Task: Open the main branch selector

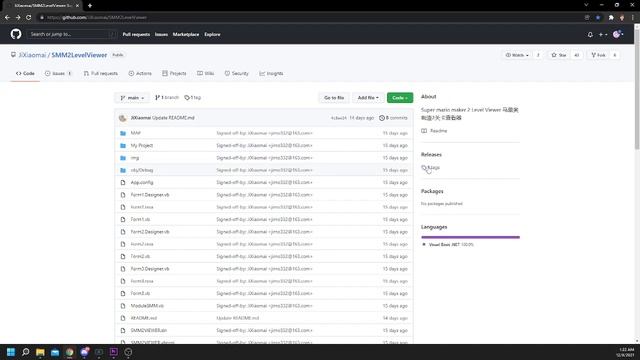Action: click(x=132, y=98)
